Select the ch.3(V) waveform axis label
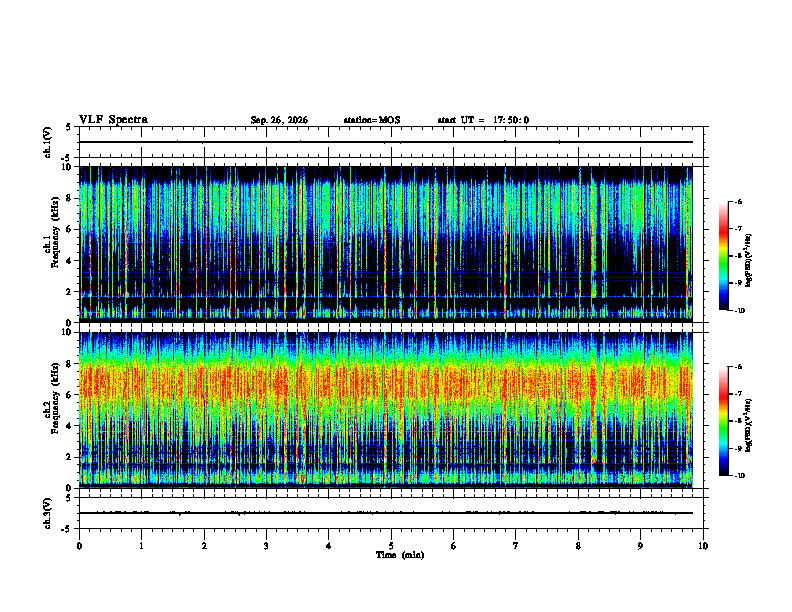The height and width of the screenshot is (612, 792). point(48,513)
